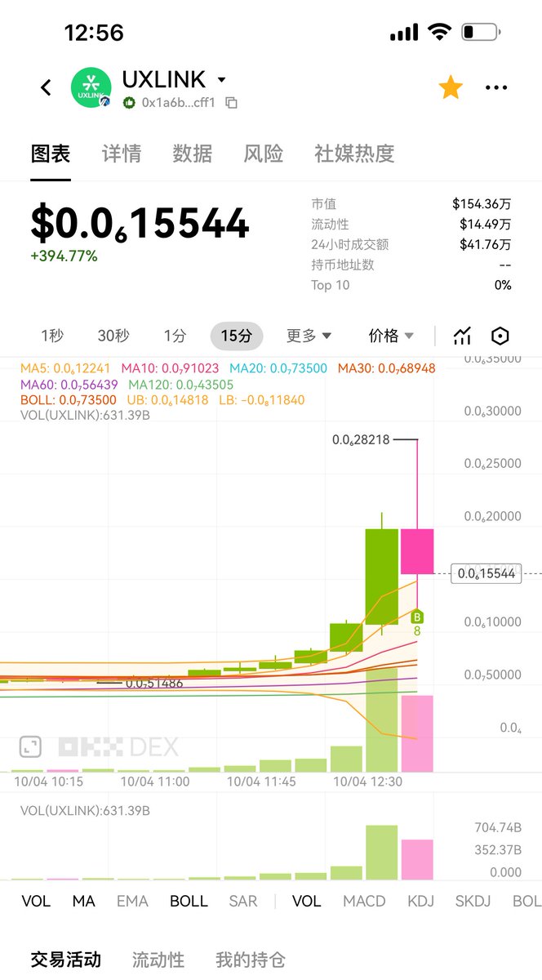Viewport: 542px width, 980px height.
Task: Toggle the KDJ sub-indicator
Action: point(420,901)
